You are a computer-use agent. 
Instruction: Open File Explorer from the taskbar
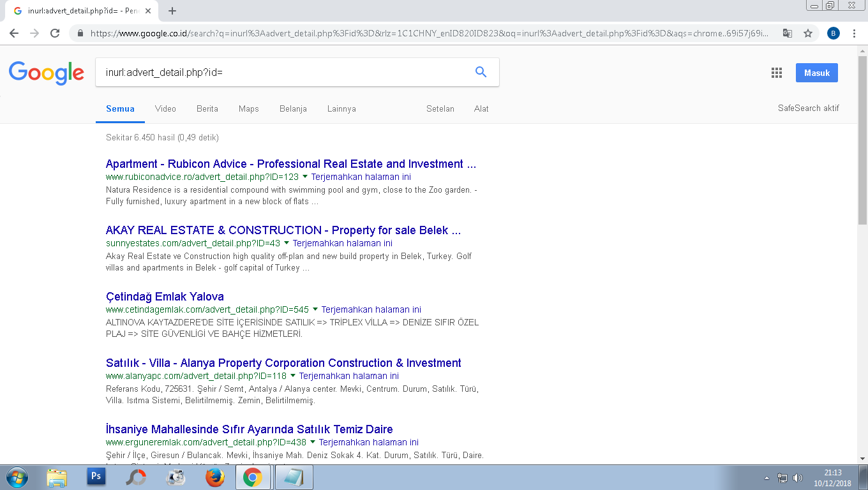tap(57, 477)
